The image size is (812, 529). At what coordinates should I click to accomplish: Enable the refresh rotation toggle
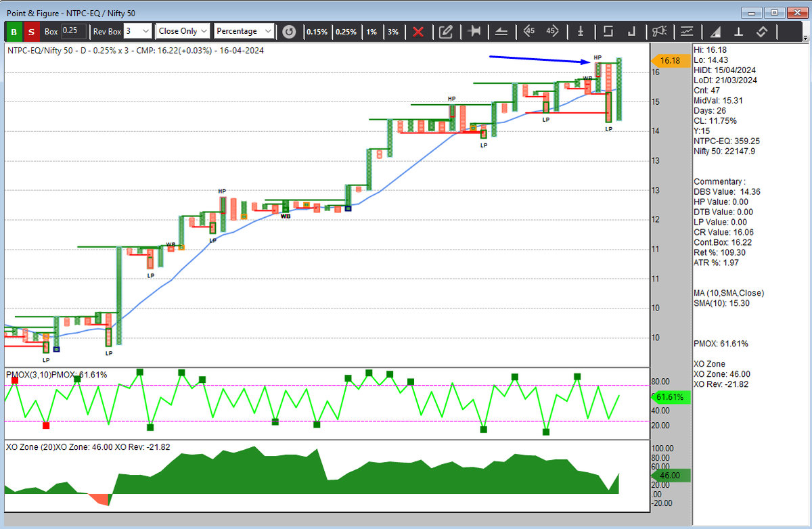coord(290,31)
